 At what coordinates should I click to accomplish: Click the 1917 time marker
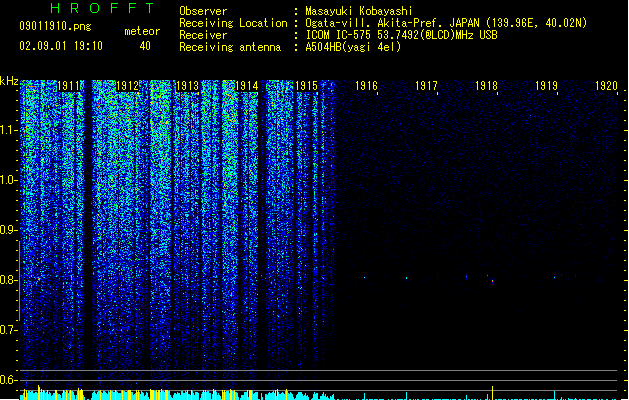pyautogui.click(x=426, y=86)
